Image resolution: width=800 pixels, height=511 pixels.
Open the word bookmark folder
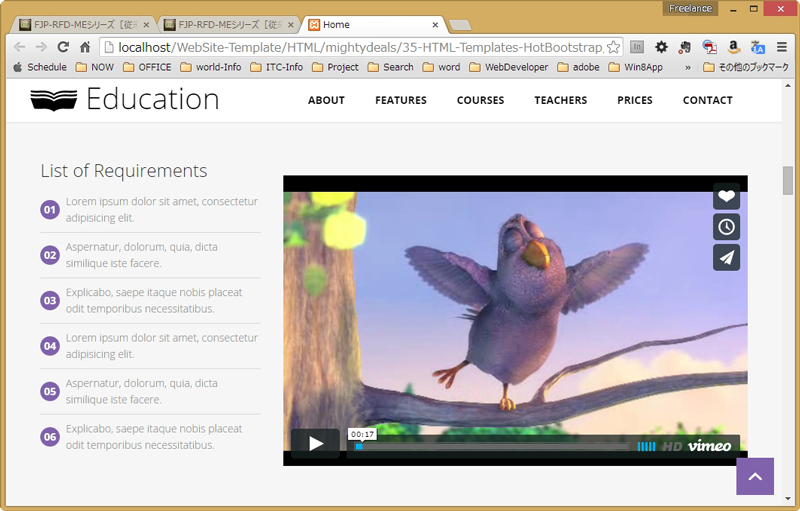point(442,67)
